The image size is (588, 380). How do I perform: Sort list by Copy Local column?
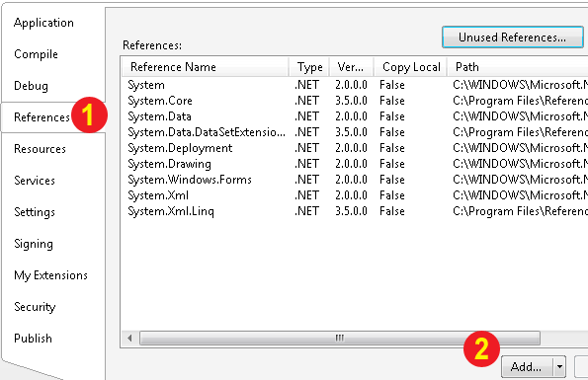click(411, 67)
